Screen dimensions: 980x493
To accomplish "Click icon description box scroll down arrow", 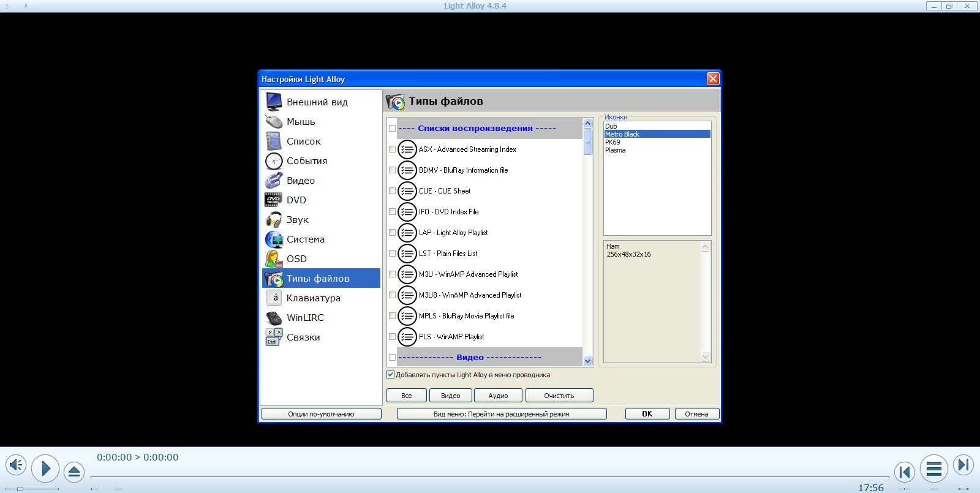I will click(x=705, y=357).
